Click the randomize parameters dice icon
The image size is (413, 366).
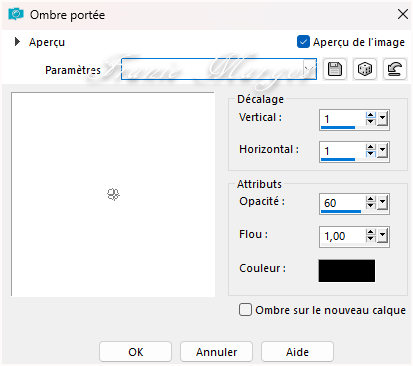point(365,69)
